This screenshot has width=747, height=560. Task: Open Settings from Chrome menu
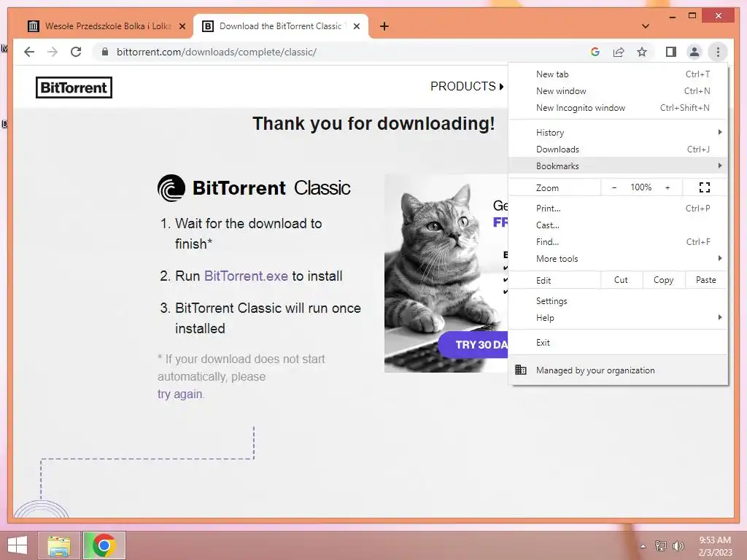(x=618, y=301)
